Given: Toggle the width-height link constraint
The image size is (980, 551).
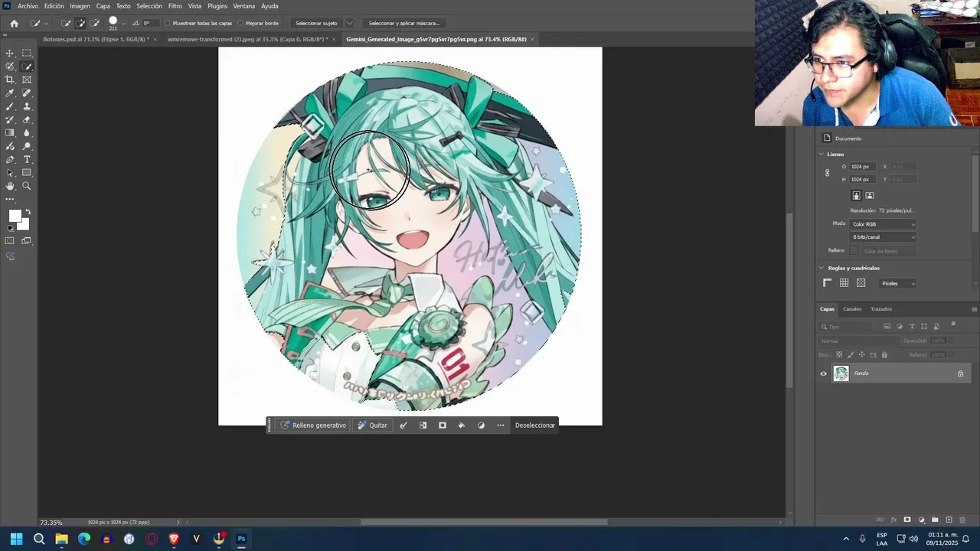Looking at the screenshot, I should 827,173.
